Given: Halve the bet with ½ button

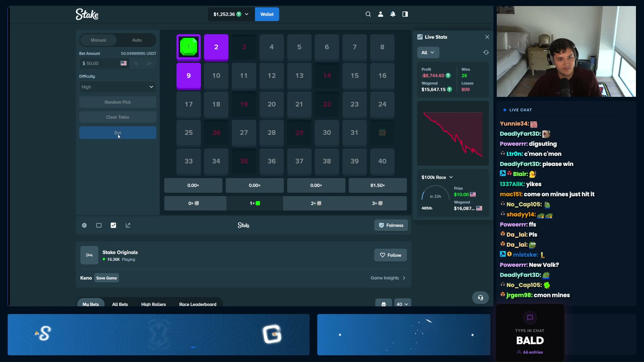Looking at the screenshot, I should pos(136,63).
